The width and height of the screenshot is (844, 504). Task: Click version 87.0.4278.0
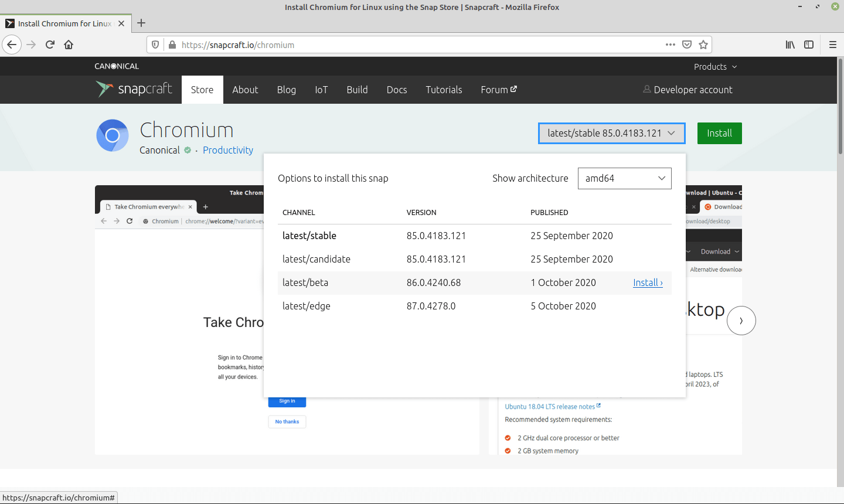[431, 306]
